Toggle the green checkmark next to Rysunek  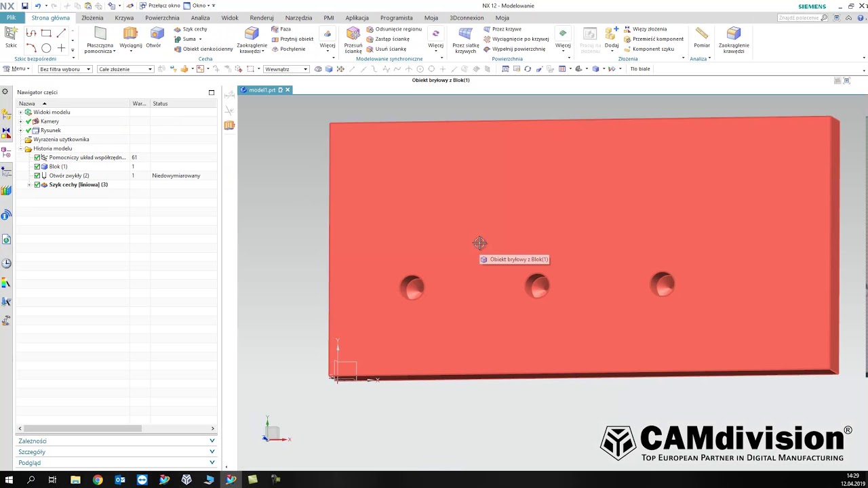[28, 131]
